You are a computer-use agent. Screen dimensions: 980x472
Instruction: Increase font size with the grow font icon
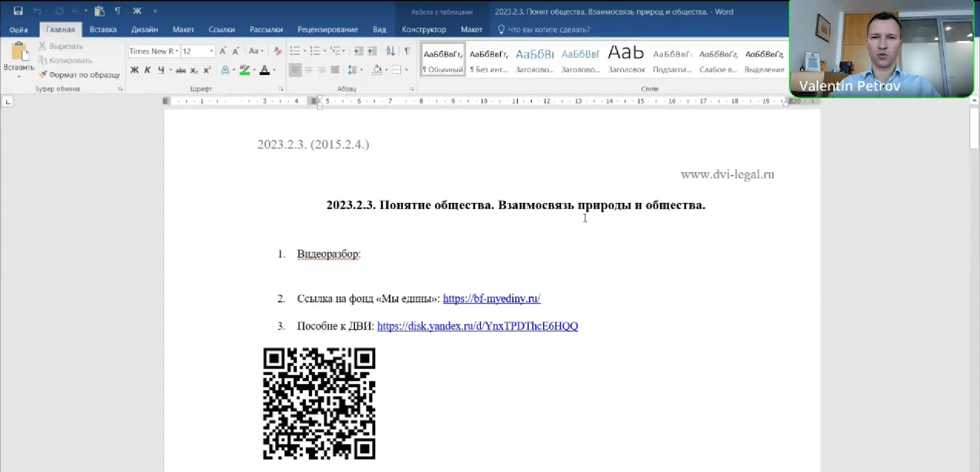pyautogui.click(x=223, y=51)
